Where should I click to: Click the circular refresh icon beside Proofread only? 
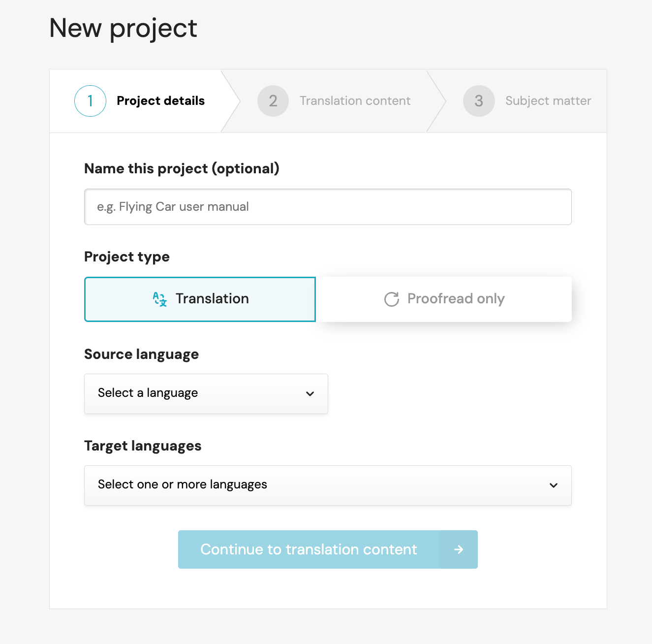click(x=391, y=299)
